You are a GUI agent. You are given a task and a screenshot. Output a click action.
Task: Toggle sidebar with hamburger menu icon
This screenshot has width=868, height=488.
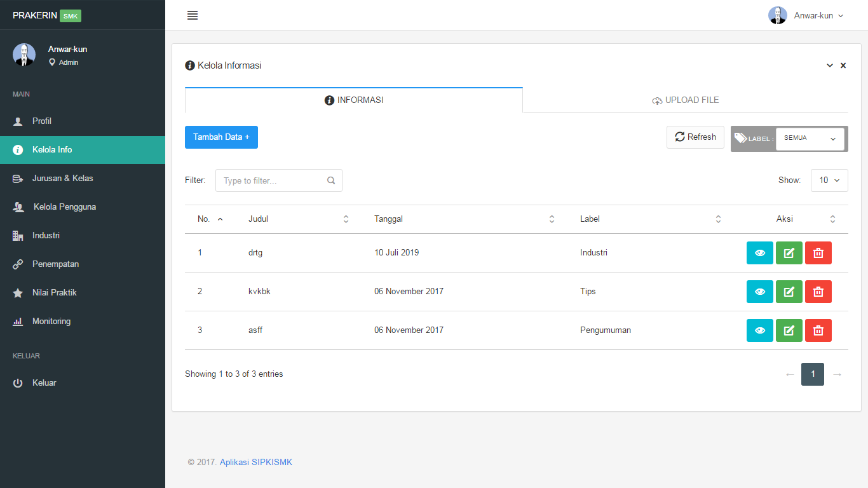(x=193, y=15)
